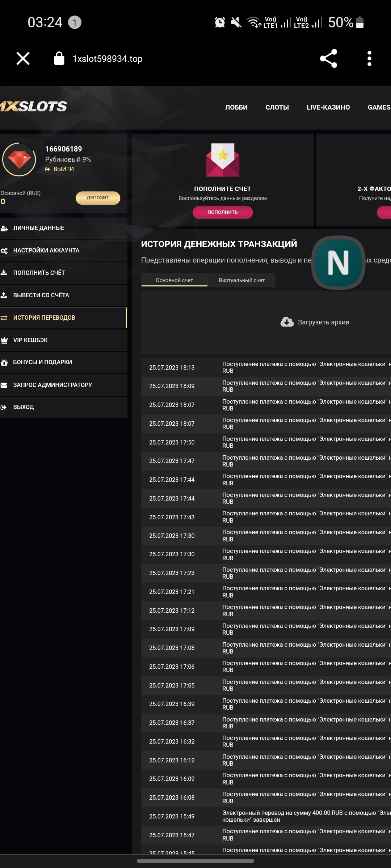Switch to Виртуальный счет tab
This screenshot has height=868, width=391.
click(x=241, y=280)
